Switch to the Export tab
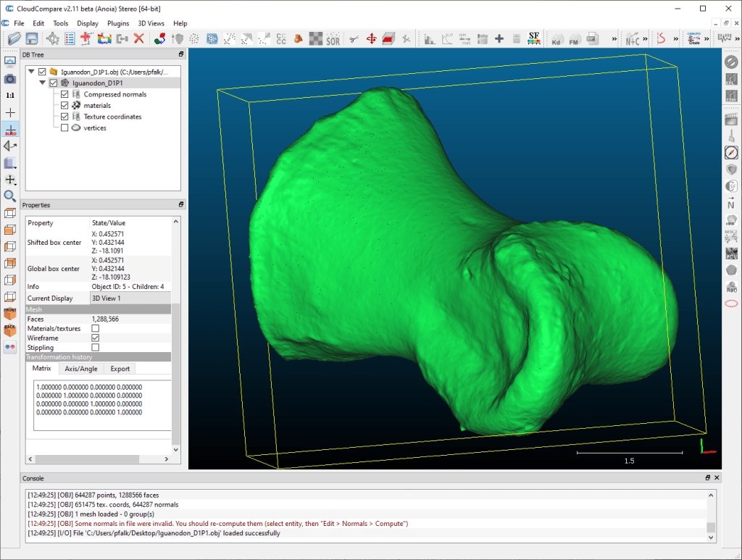 point(120,369)
